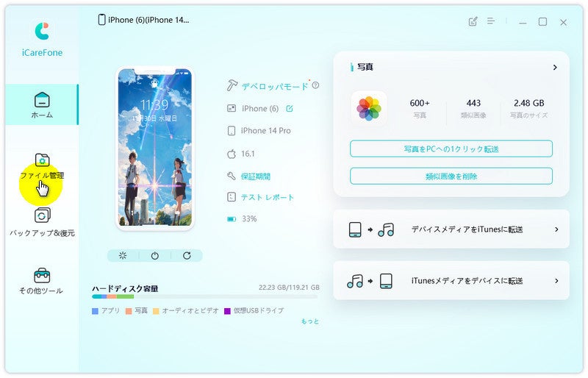Close the iCareFone window

(563, 23)
